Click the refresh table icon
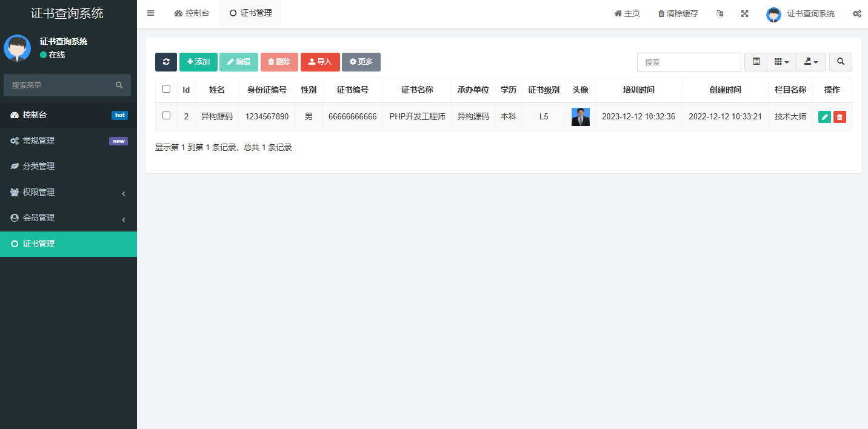The height and width of the screenshot is (429, 868). [165, 62]
